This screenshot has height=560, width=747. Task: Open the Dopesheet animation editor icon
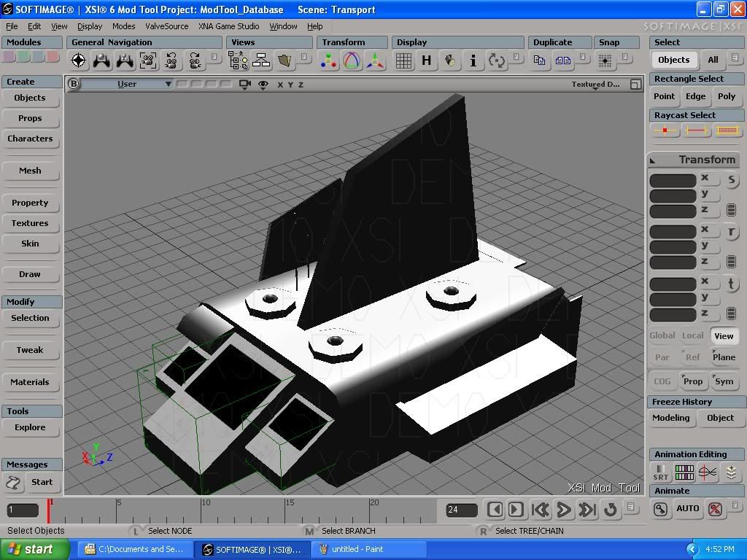pos(684,472)
